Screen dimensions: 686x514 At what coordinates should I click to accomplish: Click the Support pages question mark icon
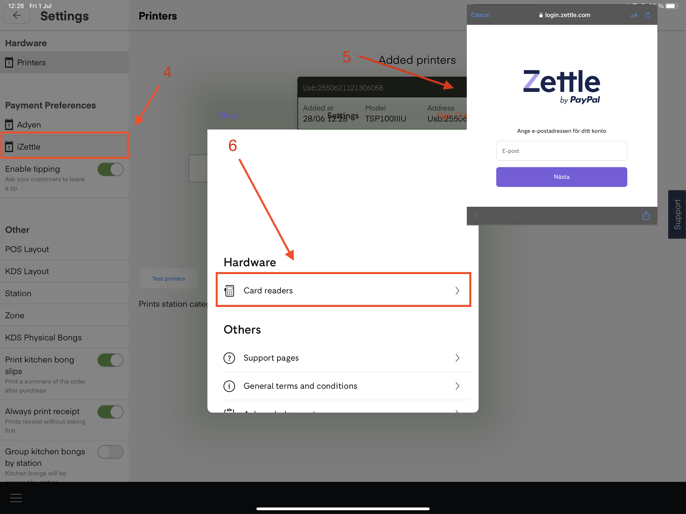click(x=229, y=358)
